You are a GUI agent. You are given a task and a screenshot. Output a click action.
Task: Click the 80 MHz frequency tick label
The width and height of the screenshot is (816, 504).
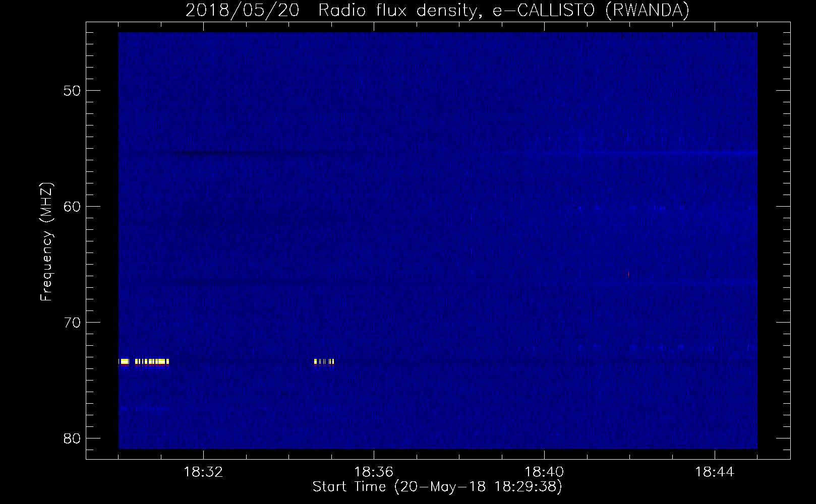pos(72,438)
